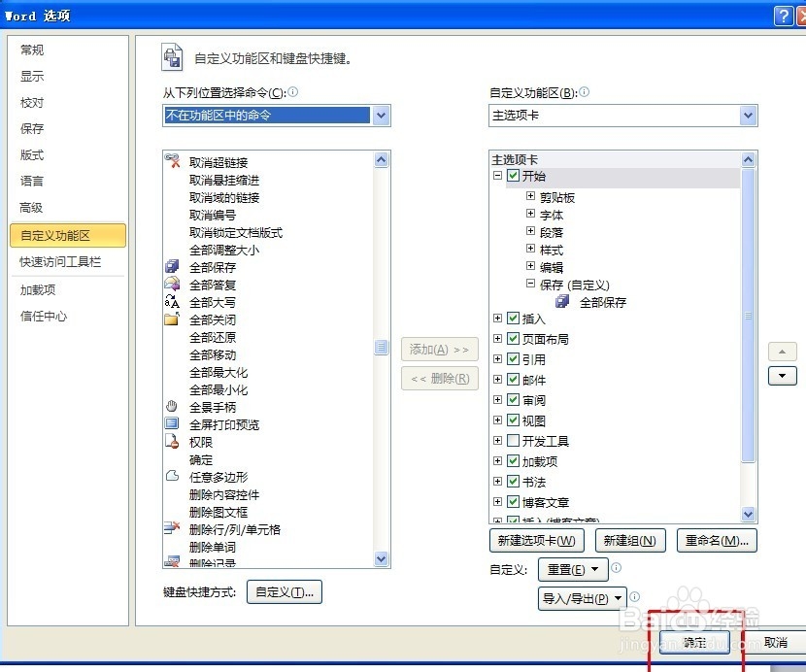
Task: Open the 显示 options category
Action: 32,76
